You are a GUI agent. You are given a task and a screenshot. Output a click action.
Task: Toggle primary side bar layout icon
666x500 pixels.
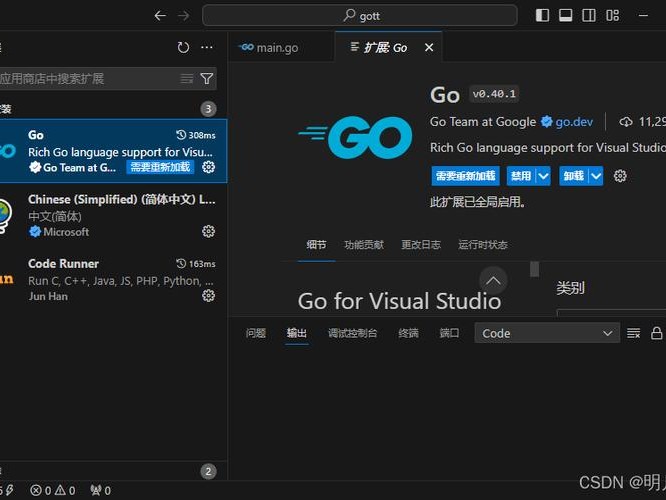[542, 15]
